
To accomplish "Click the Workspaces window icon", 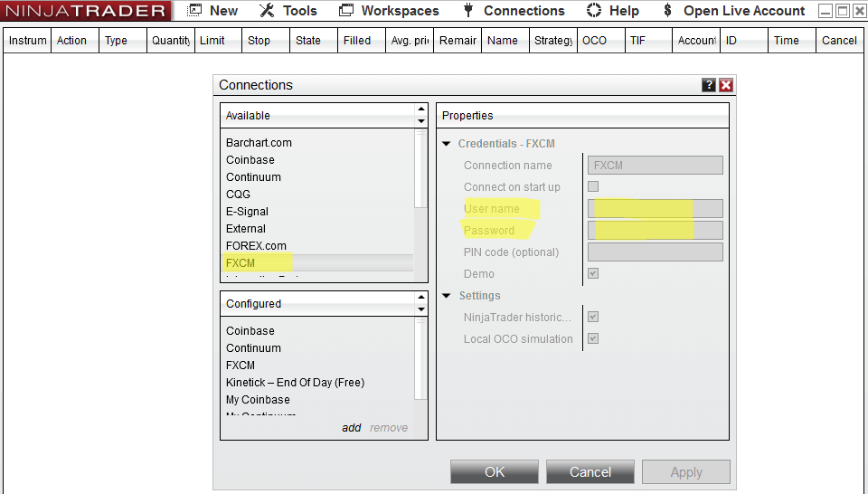I will (346, 10).
